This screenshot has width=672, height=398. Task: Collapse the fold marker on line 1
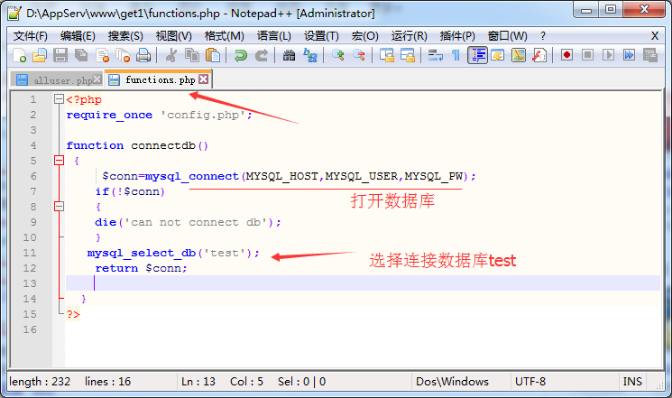59,99
